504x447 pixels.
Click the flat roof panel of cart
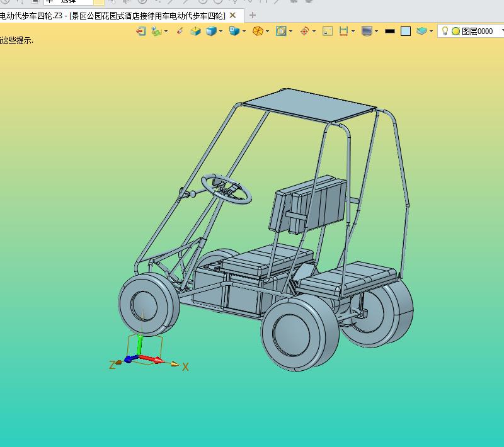[309, 106]
